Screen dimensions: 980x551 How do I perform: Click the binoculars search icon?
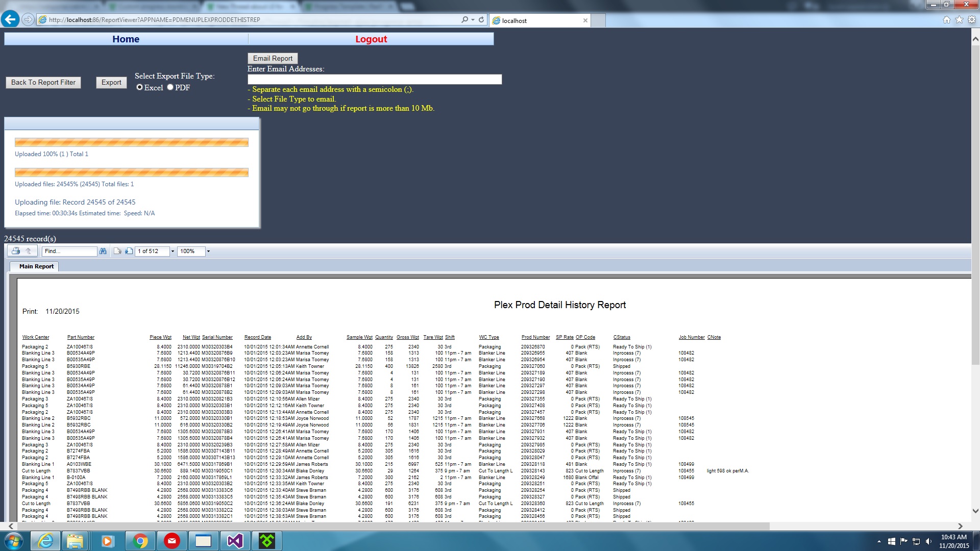tap(103, 251)
